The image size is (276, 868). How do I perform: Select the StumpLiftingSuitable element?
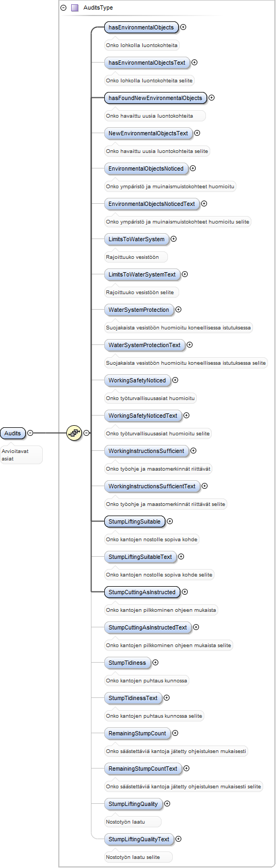[135, 521]
